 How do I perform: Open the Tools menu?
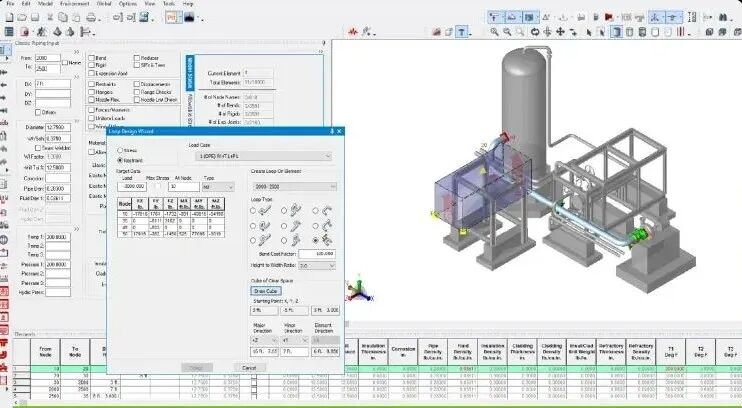tap(168, 3)
